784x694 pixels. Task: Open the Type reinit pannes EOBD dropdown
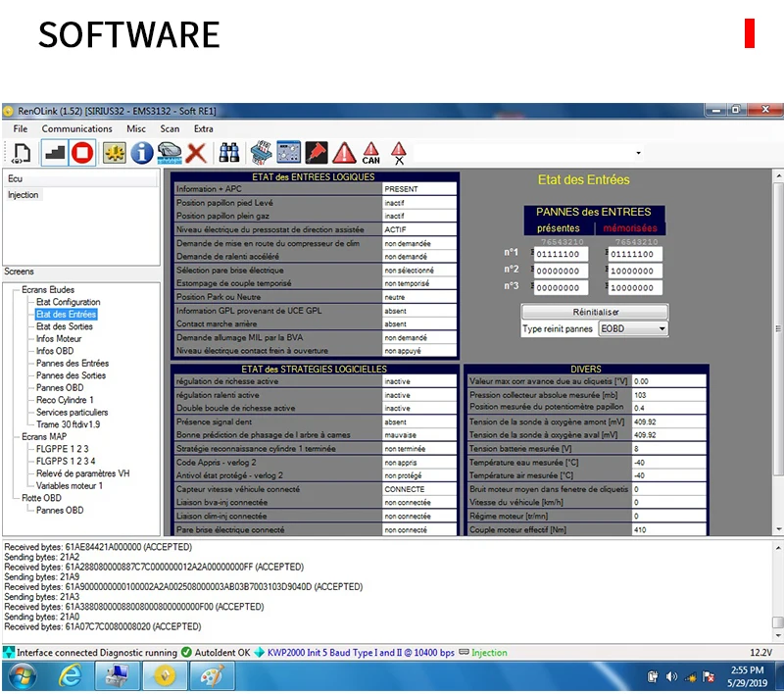coord(633,329)
